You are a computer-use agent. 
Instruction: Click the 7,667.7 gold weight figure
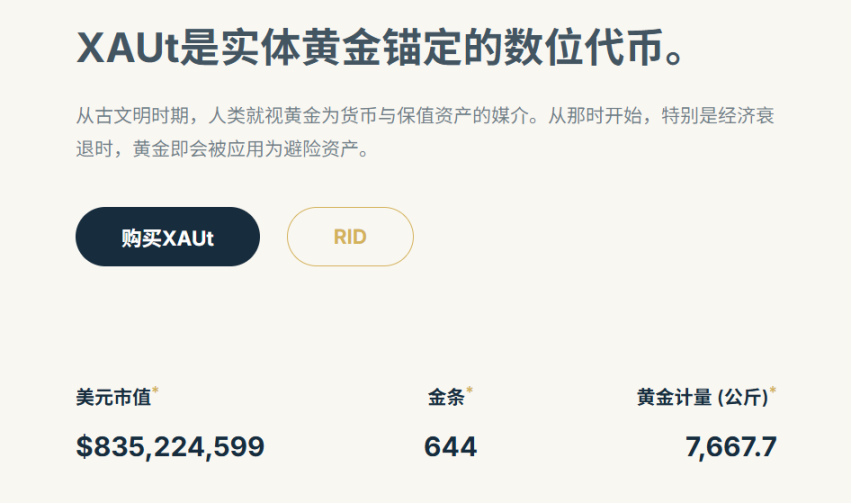(x=731, y=446)
